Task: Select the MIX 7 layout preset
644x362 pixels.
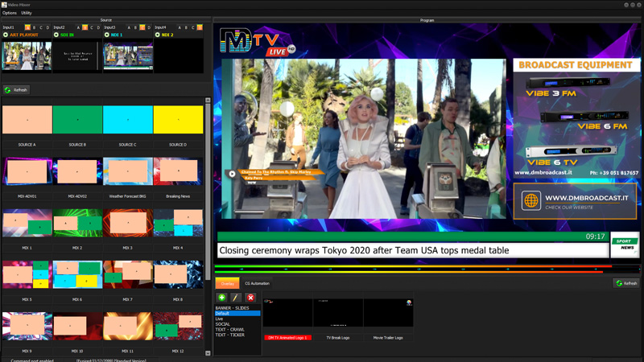Action: click(x=128, y=274)
